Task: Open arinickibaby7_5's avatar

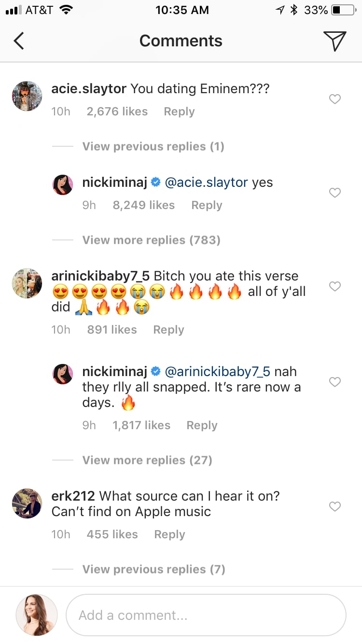Action: (x=27, y=283)
